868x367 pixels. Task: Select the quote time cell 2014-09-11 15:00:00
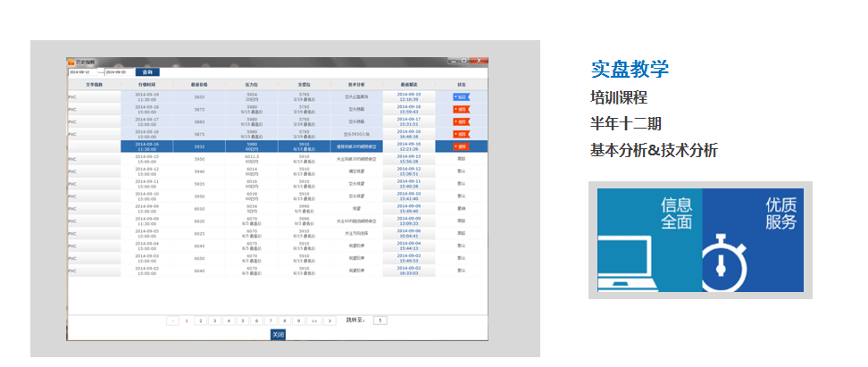click(146, 184)
